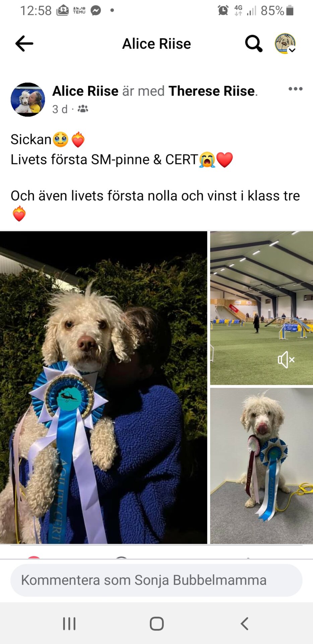Open Alice Riise's profile name link
The image size is (313, 644).
point(85,91)
